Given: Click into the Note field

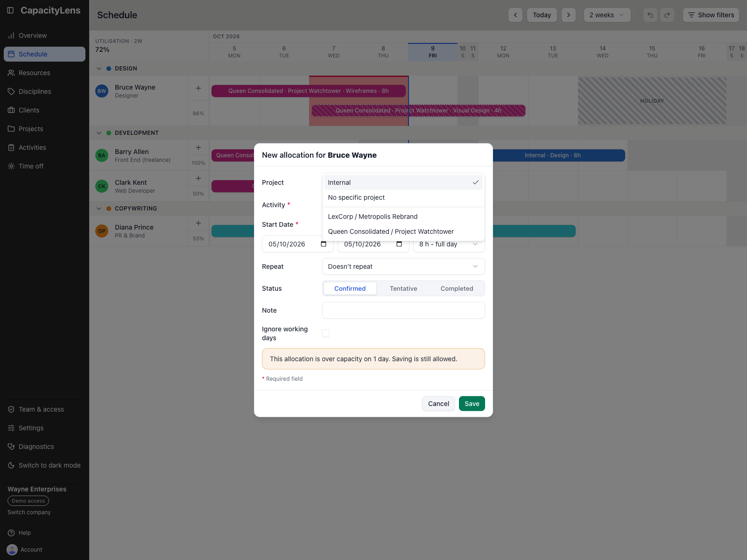Looking at the screenshot, I should 403,310.
